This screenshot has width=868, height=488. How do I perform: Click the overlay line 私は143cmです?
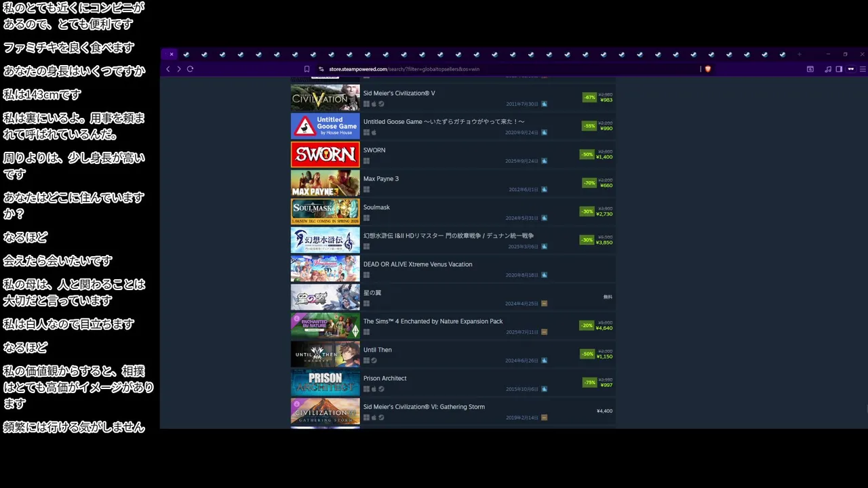click(x=42, y=95)
